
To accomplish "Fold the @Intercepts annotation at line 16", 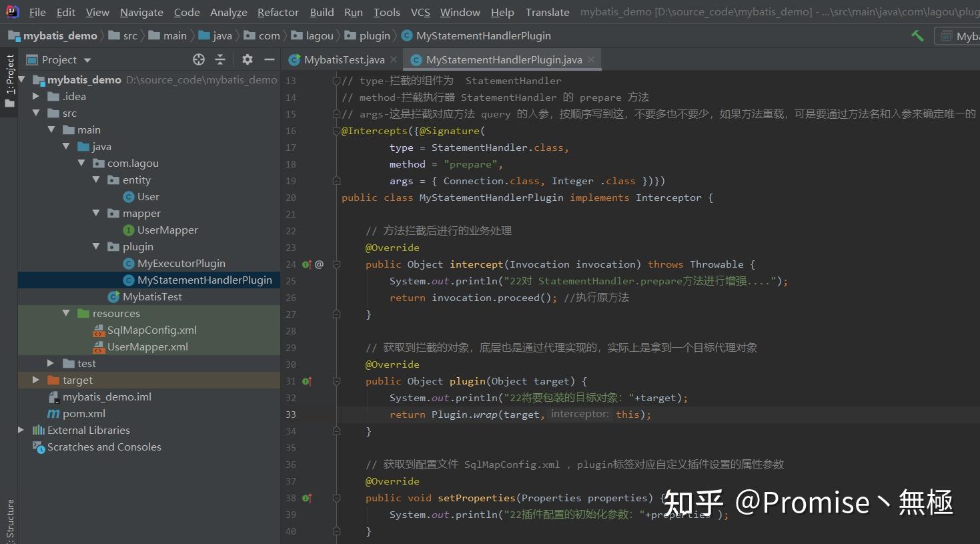I will (x=337, y=131).
